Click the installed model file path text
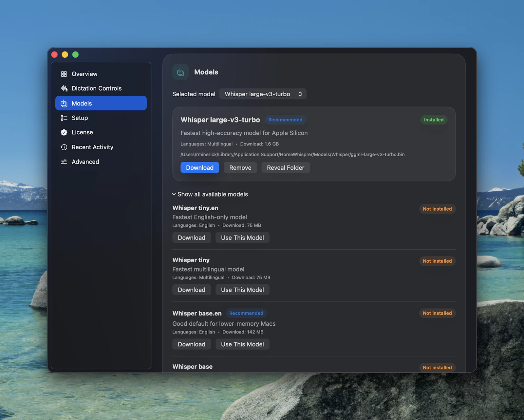 292,155
